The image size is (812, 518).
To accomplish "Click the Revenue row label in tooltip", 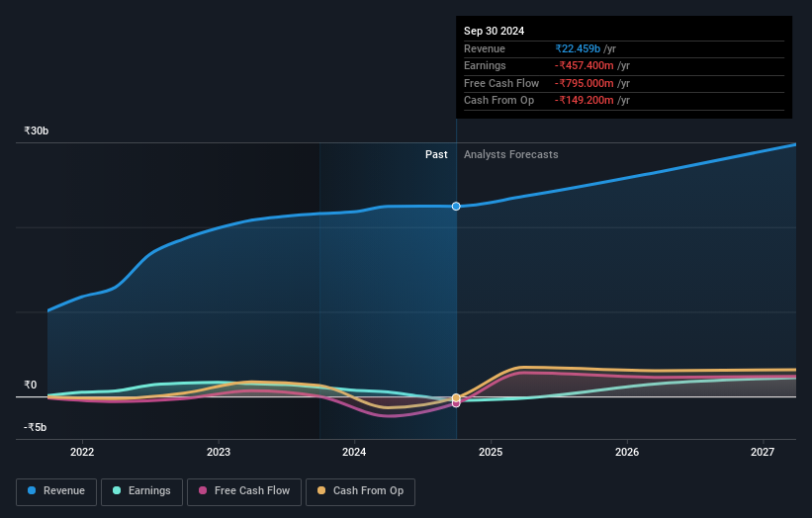I will (485, 48).
